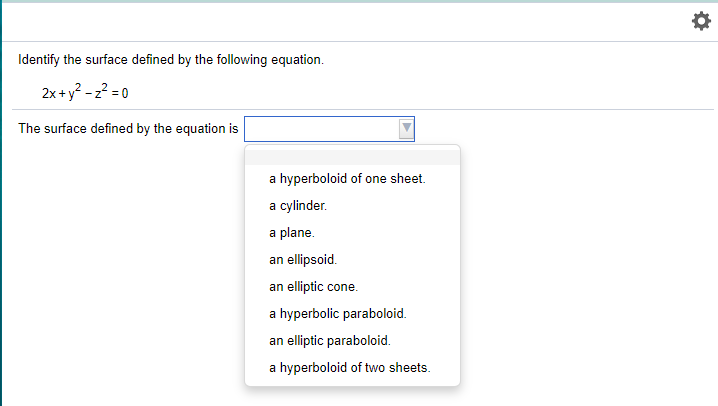Image resolution: width=718 pixels, height=406 pixels.
Task: Select 'a hyperboloid of two sheets'
Action: [350, 367]
